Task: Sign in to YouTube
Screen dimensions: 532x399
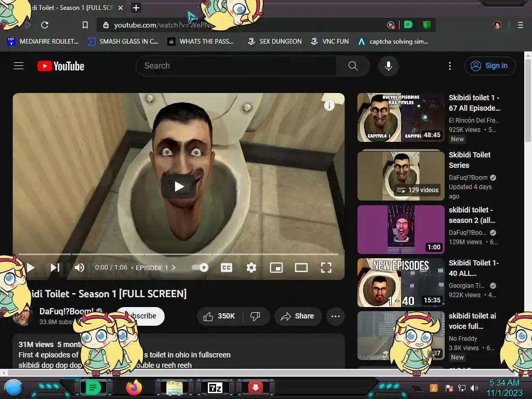Action: [489, 66]
